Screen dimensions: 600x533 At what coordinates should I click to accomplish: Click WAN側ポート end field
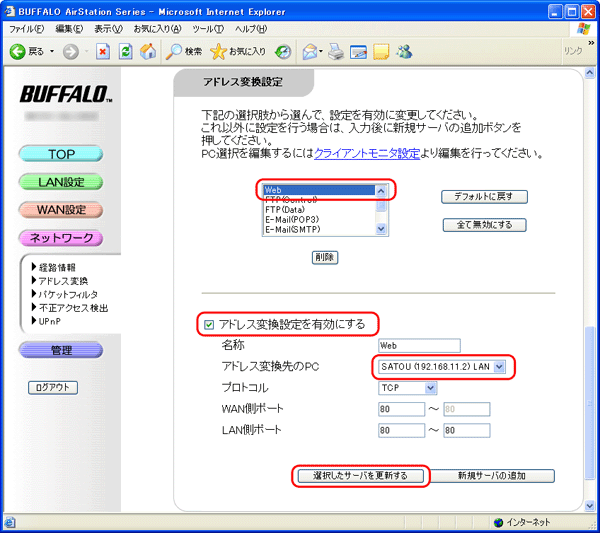pyautogui.click(x=466, y=409)
